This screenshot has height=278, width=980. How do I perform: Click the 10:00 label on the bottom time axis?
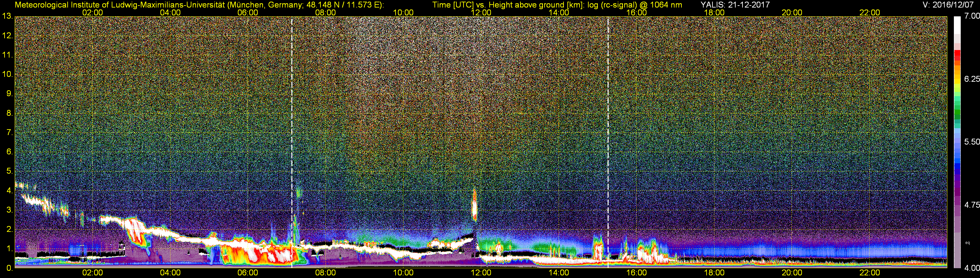403,273
